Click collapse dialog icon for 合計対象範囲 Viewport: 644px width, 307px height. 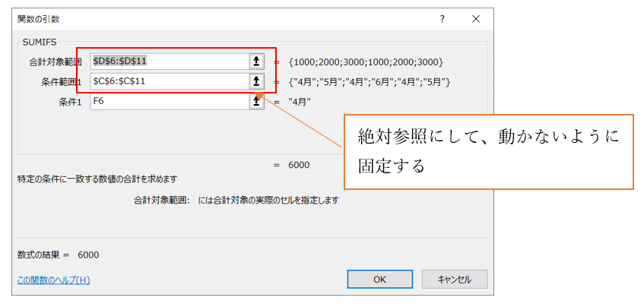(x=256, y=62)
